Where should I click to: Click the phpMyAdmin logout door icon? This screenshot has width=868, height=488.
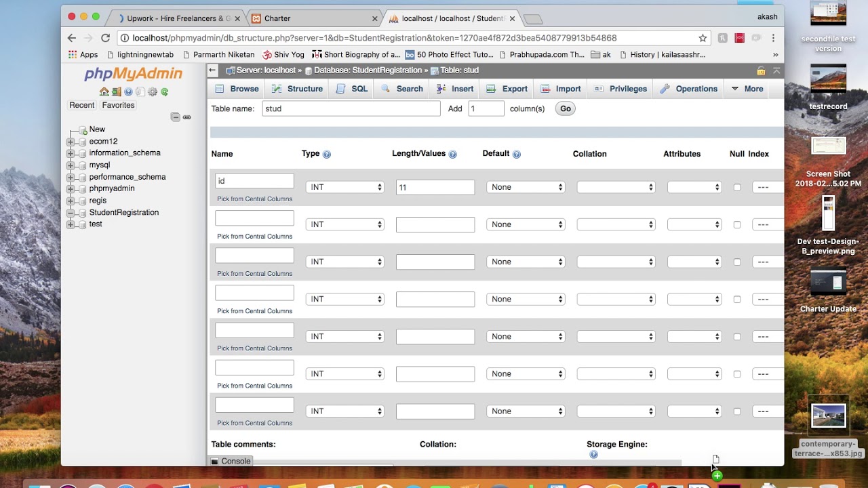(x=116, y=91)
